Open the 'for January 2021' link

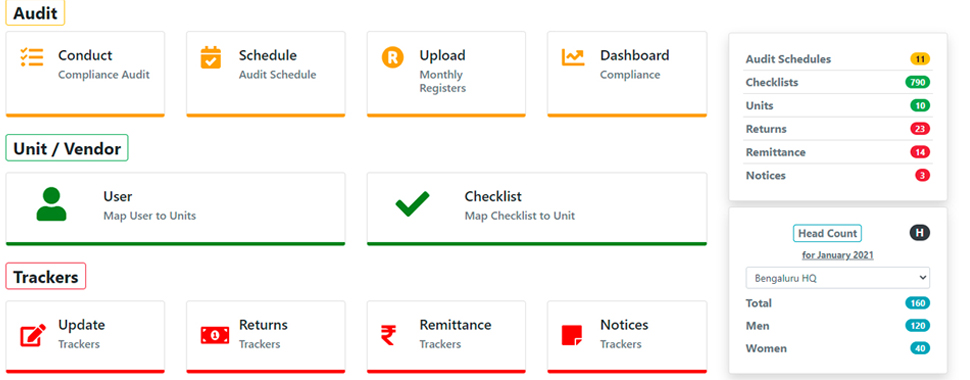point(838,255)
